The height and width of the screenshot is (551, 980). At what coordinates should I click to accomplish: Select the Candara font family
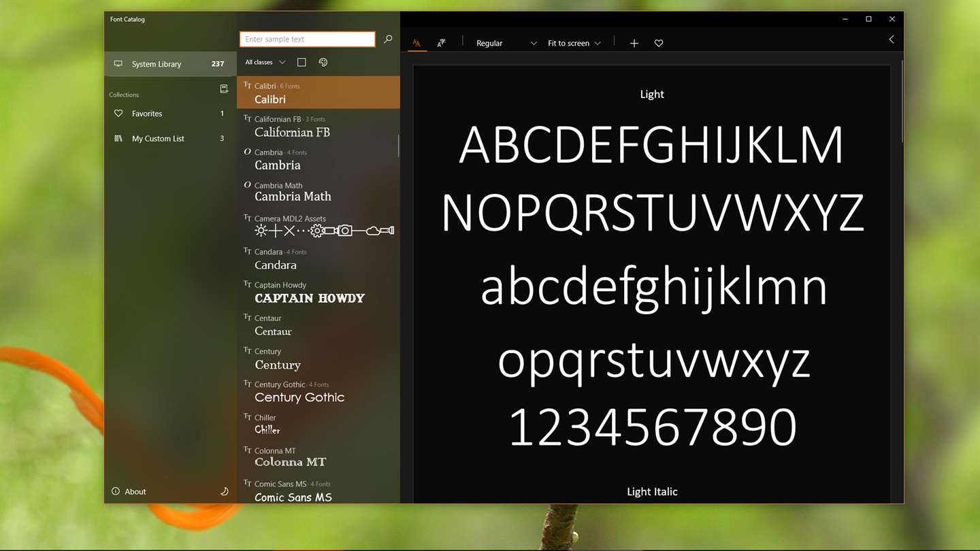[x=318, y=258]
